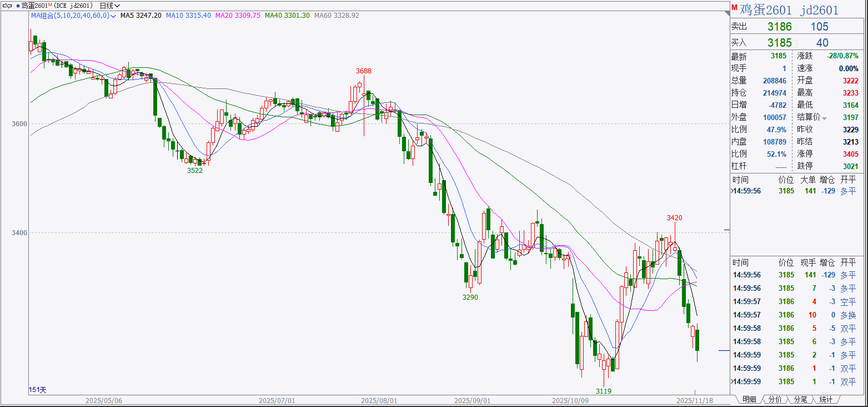Image resolution: width=868 pixels, height=407 pixels.
Task: Open the 分笔 tab
Action: [x=800, y=399]
